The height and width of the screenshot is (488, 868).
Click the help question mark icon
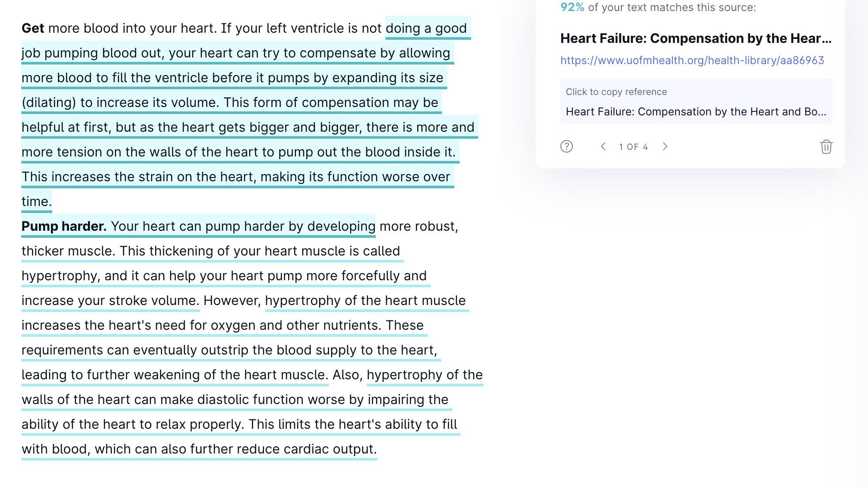coord(566,146)
